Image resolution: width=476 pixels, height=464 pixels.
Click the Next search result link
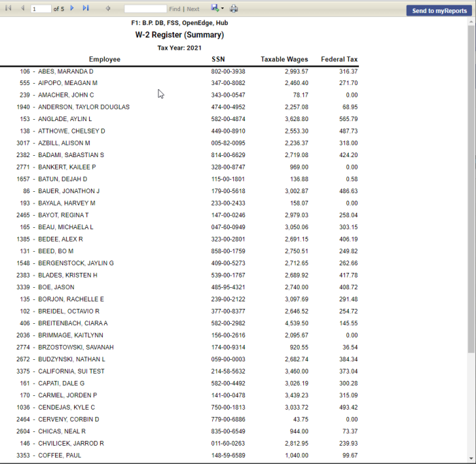coord(193,9)
